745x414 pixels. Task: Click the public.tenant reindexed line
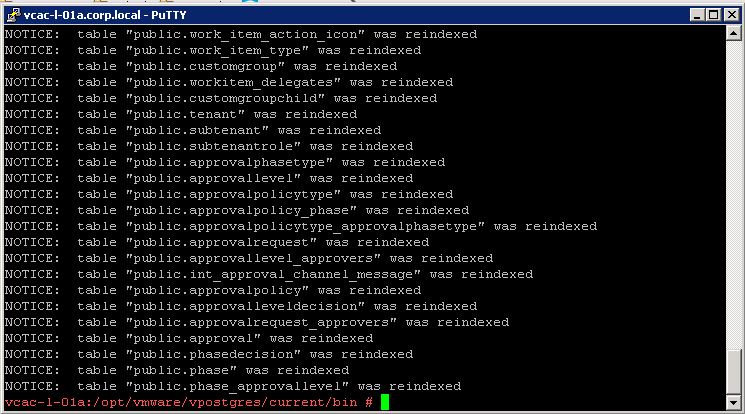pos(181,115)
